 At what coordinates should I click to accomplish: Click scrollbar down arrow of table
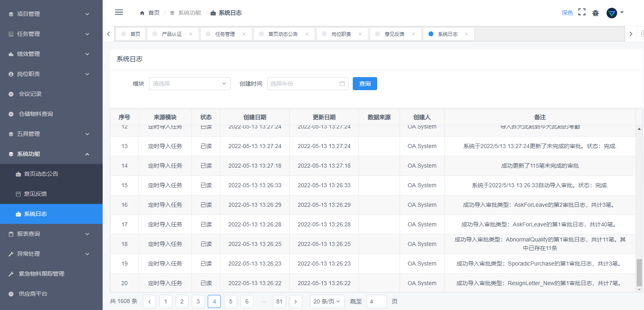click(x=639, y=290)
